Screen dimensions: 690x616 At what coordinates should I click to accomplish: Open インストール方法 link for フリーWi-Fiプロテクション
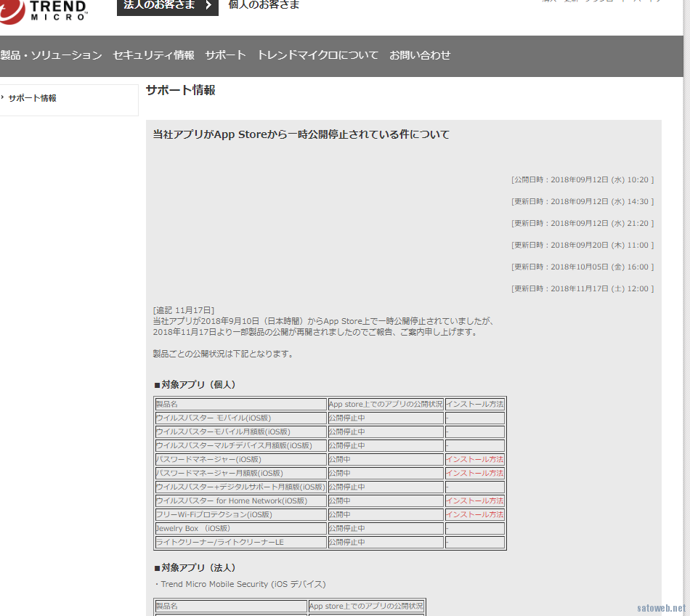(474, 514)
